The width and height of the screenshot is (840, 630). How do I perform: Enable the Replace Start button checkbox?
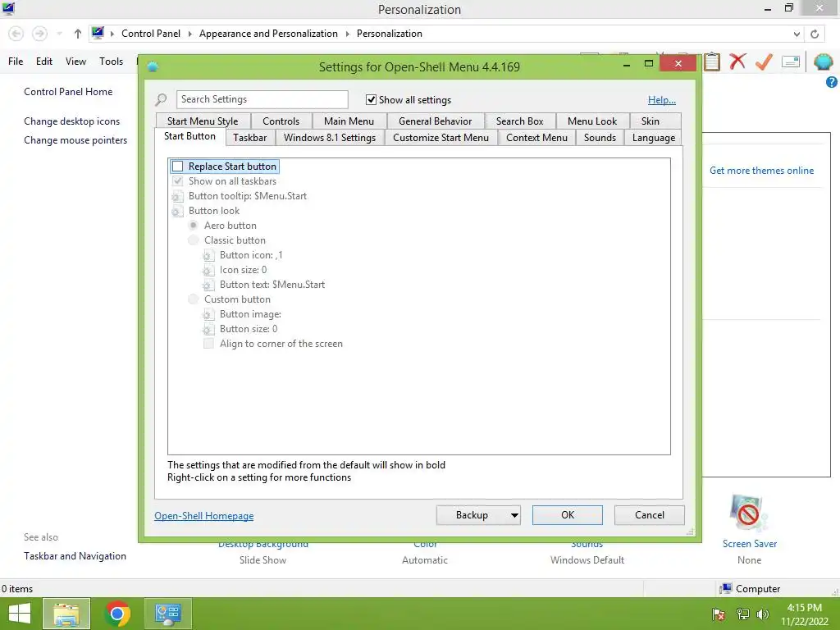click(177, 167)
